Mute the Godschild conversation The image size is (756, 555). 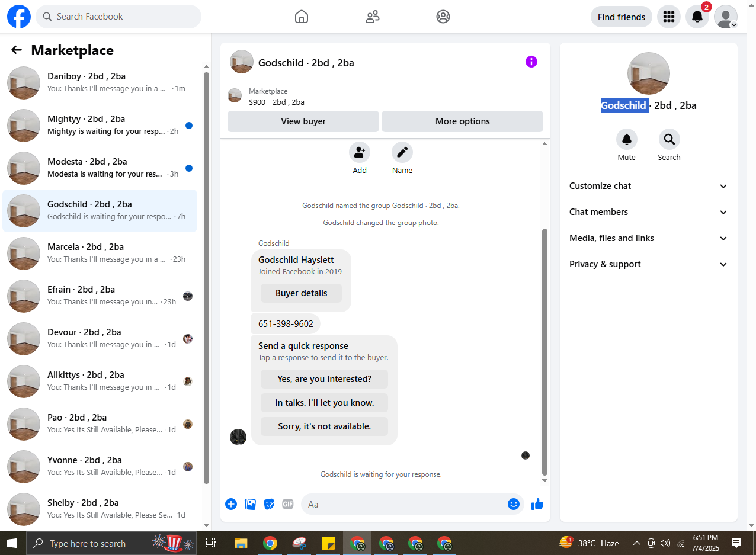[626, 140]
